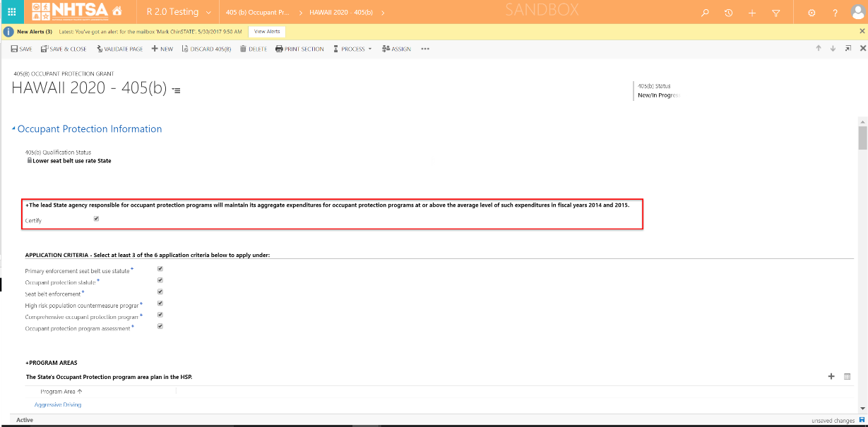Image resolution: width=868 pixels, height=427 pixels.
Task: Open user profile avatar
Action: tap(857, 13)
